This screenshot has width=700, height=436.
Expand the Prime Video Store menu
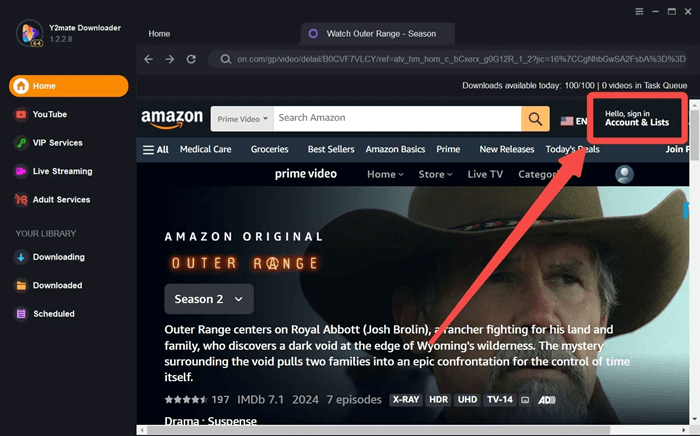435,174
